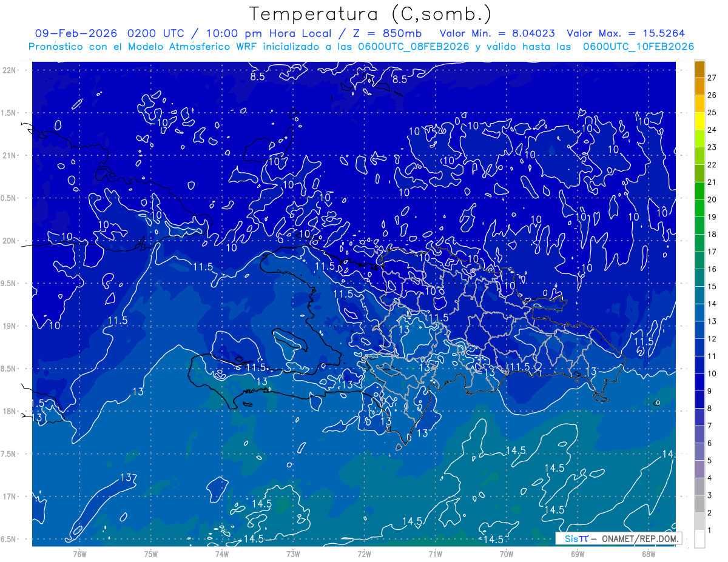Click the '9' color scale label
This screenshot has width=728, height=562.
pos(710,391)
